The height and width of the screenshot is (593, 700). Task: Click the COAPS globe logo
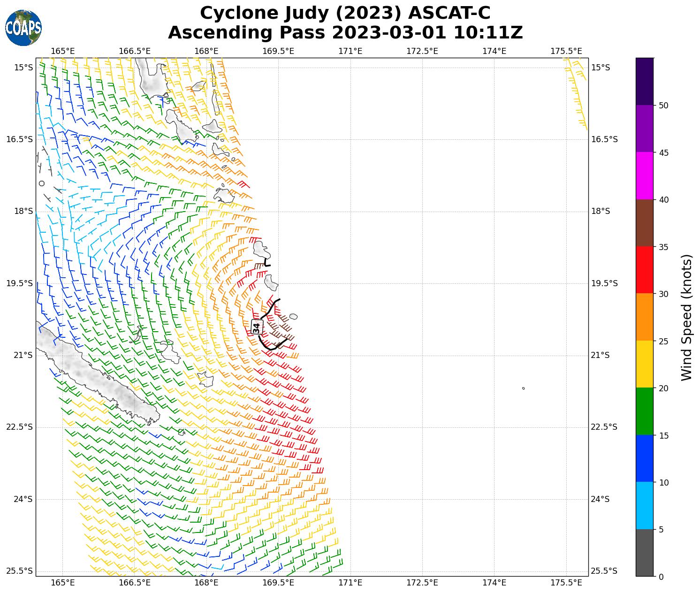(23, 28)
